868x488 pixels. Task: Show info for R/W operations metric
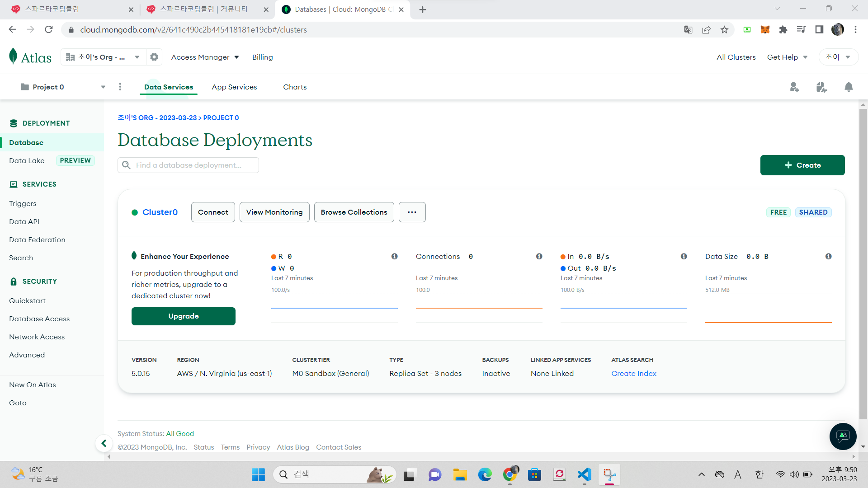point(395,256)
